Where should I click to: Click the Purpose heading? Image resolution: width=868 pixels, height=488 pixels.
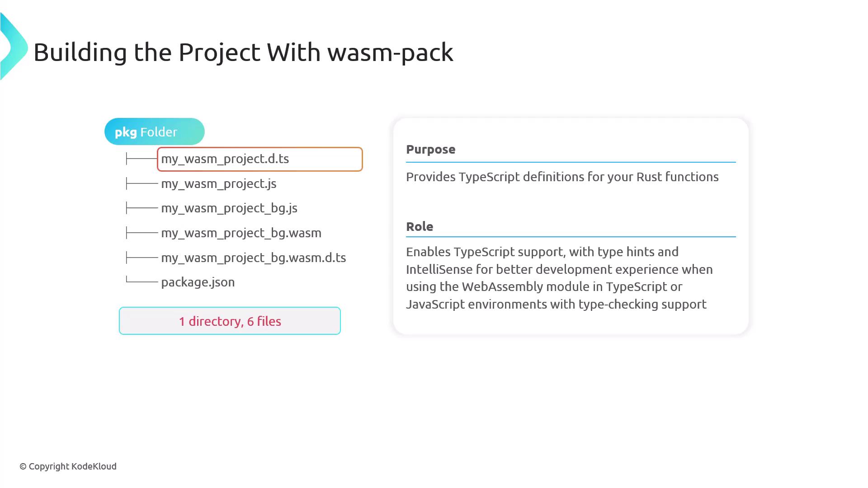pos(430,150)
